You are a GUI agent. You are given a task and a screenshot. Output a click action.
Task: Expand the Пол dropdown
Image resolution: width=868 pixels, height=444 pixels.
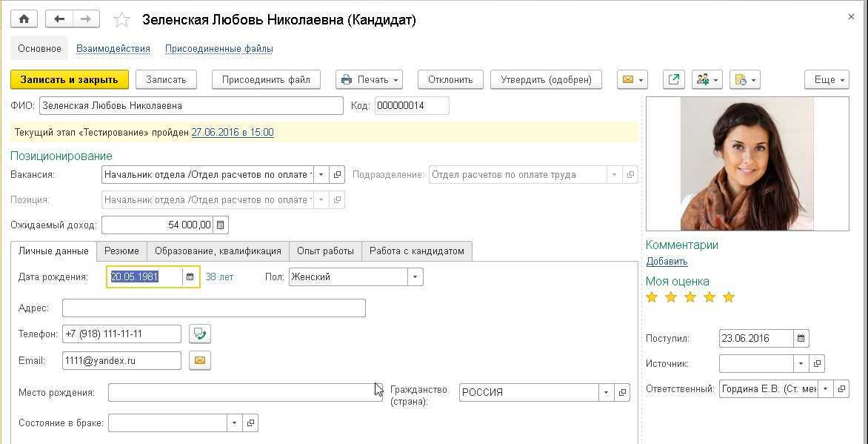coord(415,277)
